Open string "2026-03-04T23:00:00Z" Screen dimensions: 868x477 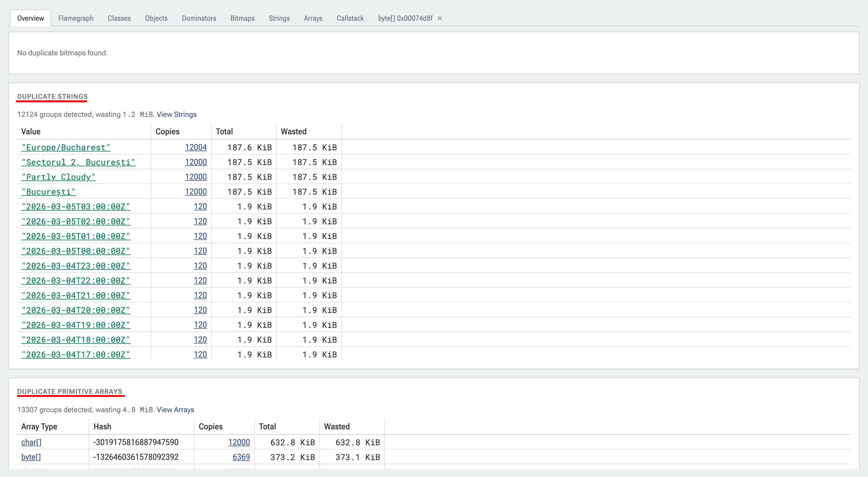coord(76,266)
